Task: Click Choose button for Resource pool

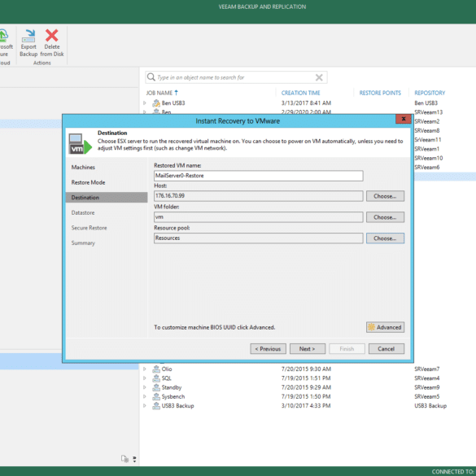Action: pos(385,238)
